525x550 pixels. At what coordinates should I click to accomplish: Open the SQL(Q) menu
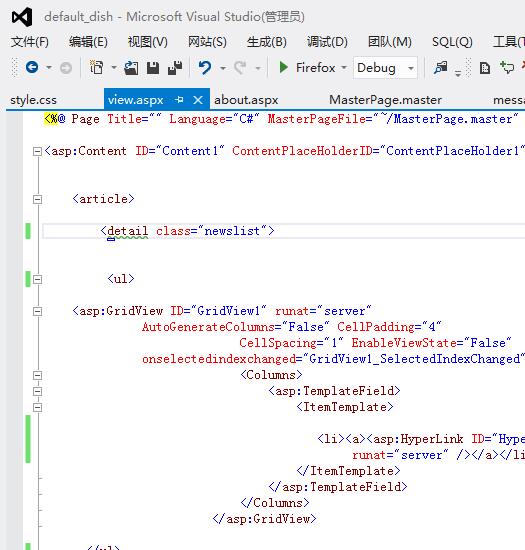click(452, 42)
